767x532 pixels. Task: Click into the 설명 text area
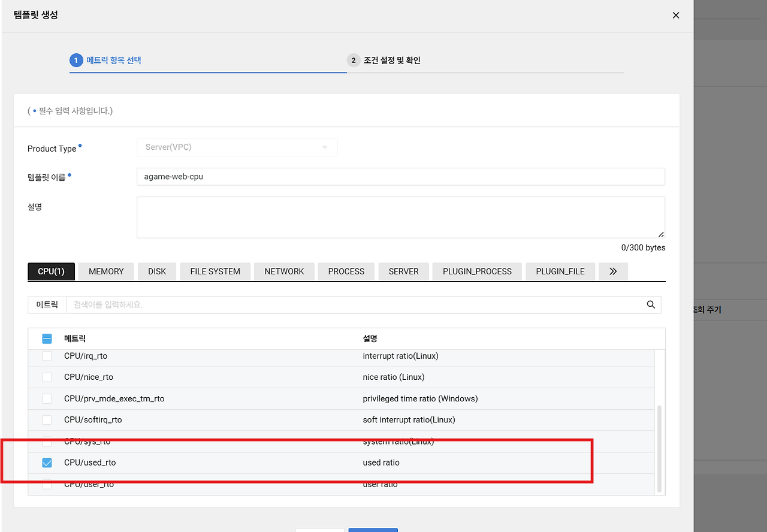[x=400, y=217]
